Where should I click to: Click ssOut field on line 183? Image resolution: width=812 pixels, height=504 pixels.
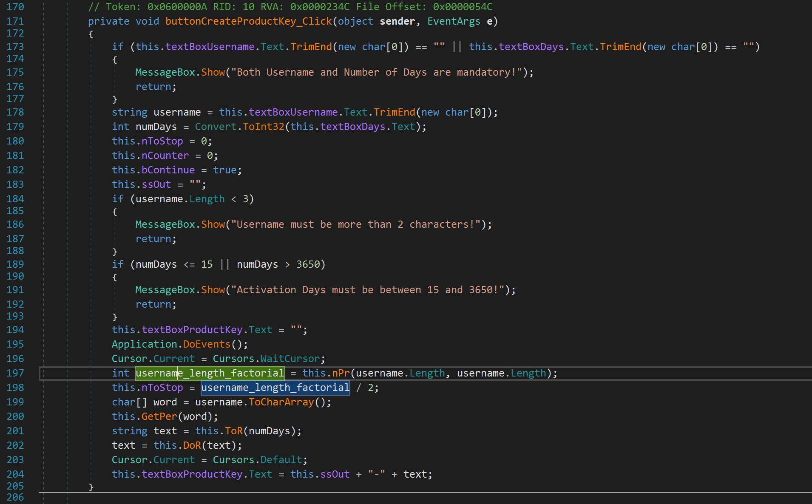156,184
